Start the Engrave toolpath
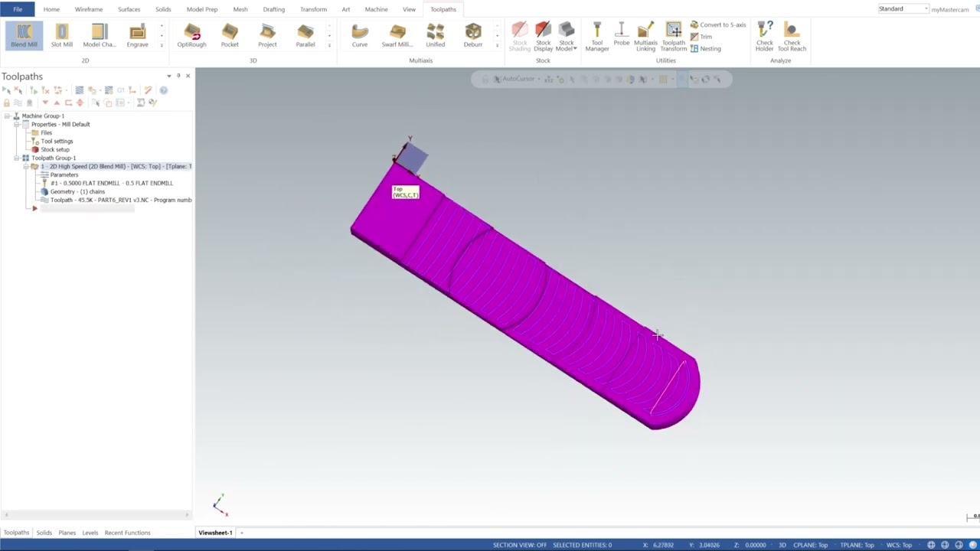This screenshot has width=980, height=551. (138, 35)
